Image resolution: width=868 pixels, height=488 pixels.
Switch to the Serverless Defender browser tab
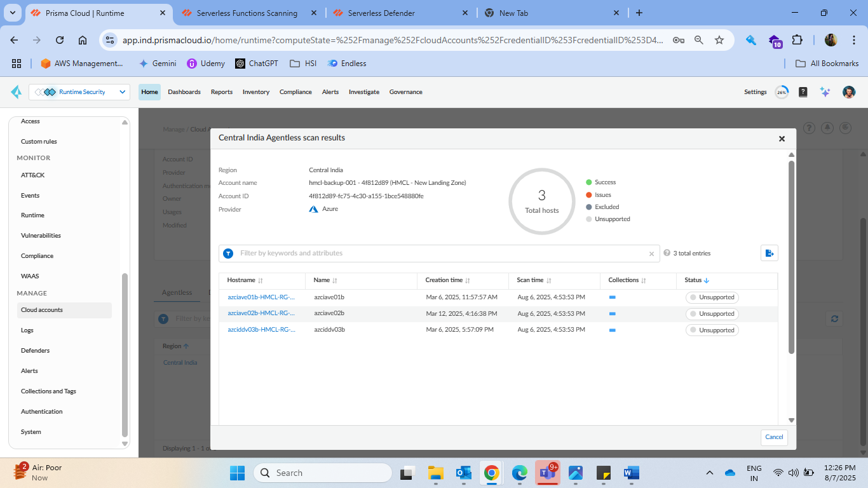[381, 13]
